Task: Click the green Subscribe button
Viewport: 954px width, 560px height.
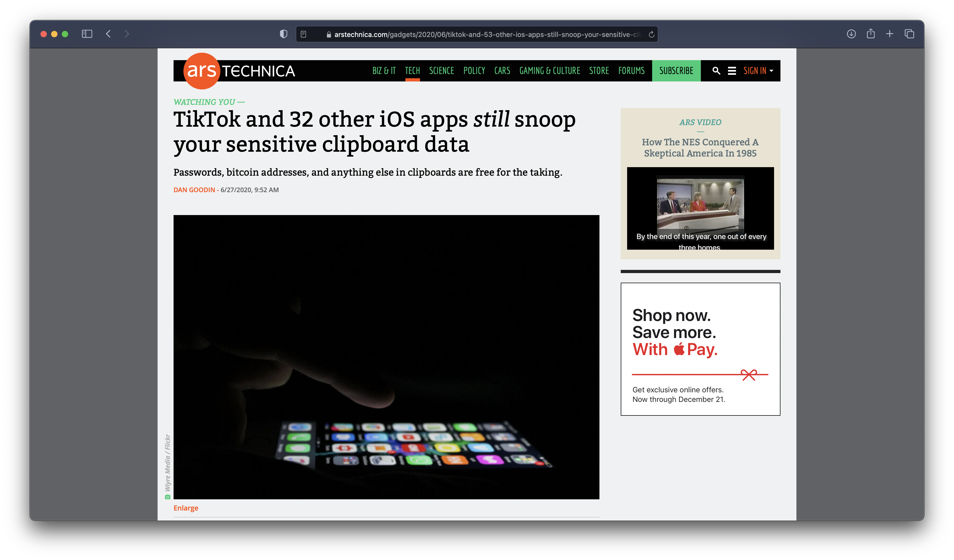Action: pos(676,71)
